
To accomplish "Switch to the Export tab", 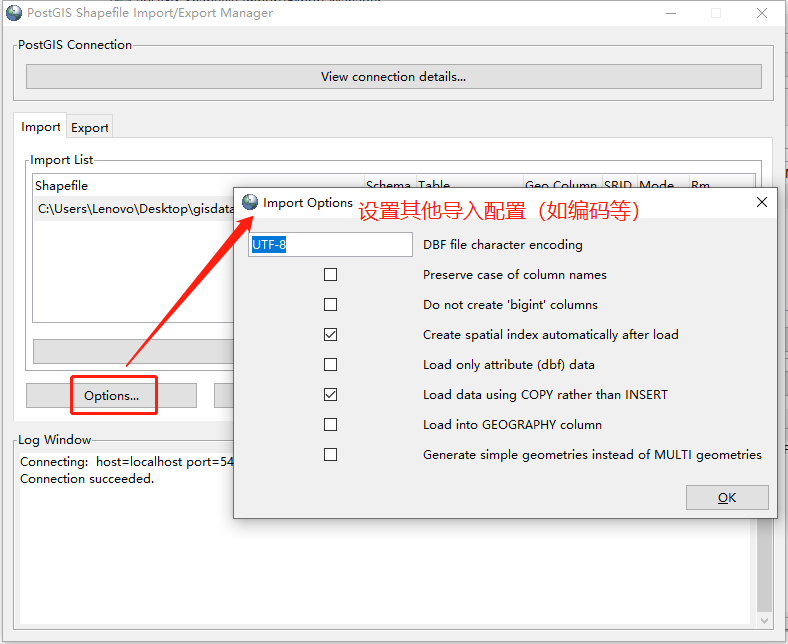I will coord(90,127).
